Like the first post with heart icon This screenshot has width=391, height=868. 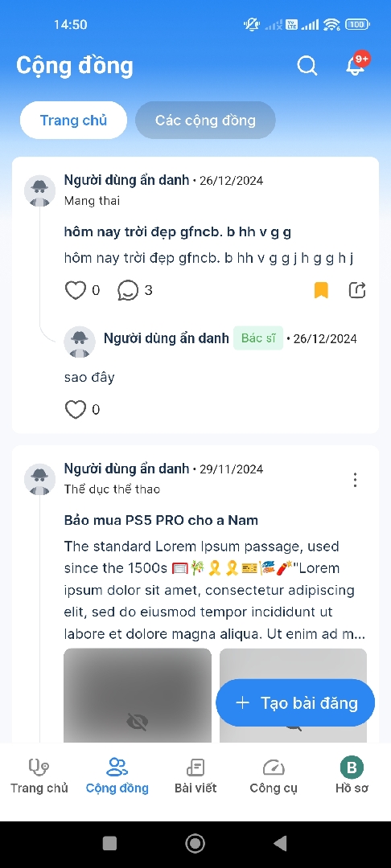point(76,290)
